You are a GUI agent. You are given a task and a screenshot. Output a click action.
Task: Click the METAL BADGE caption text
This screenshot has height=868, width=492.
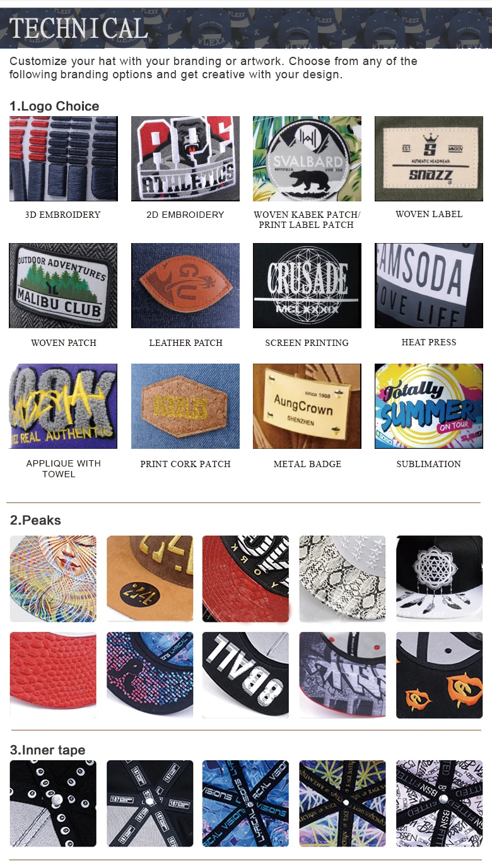[x=307, y=464]
